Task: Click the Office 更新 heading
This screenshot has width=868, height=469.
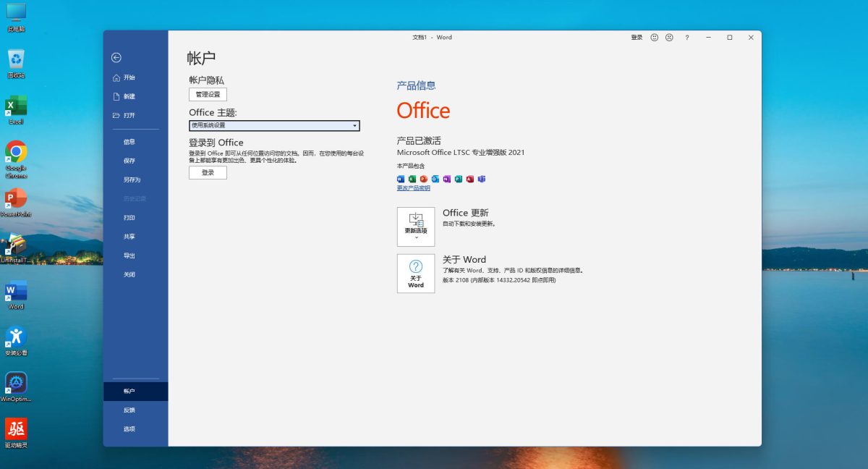Action: 466,213
